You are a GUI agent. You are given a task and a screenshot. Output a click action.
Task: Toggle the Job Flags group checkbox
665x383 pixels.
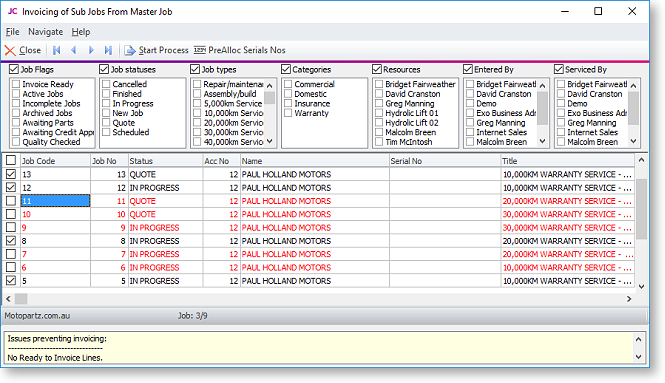[x=14, y=69]
